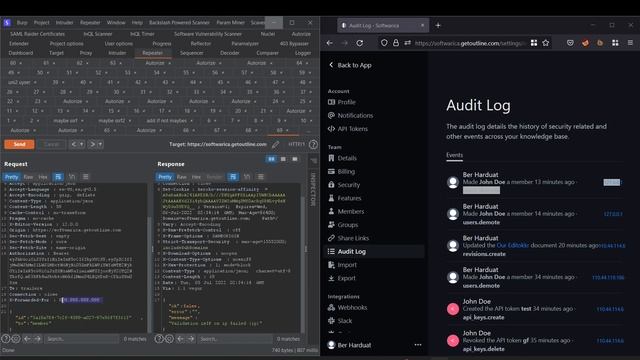Open the SAML Raider Certificates tab
Screen dimensions: 640x360
(x=37, y=34)
